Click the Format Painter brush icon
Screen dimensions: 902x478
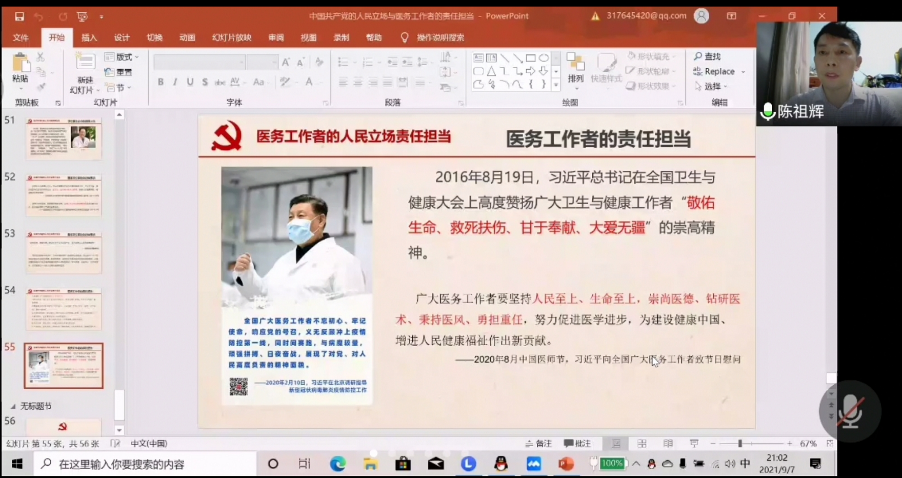click(40, 87)
